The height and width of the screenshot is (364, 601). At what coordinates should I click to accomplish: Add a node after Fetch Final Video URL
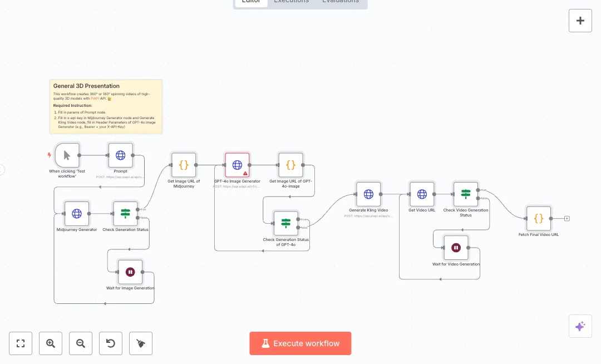pyautogui.click(x=566, y=218)
